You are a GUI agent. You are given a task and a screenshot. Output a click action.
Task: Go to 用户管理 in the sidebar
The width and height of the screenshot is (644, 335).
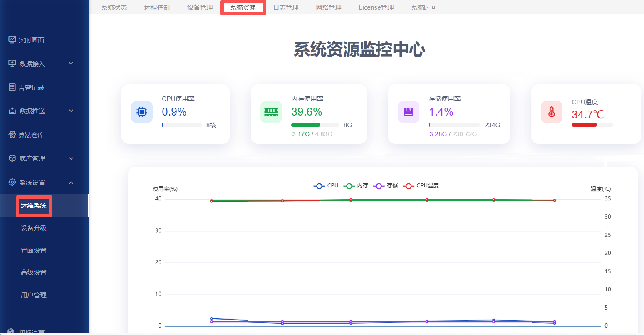(x=34, y=295)
